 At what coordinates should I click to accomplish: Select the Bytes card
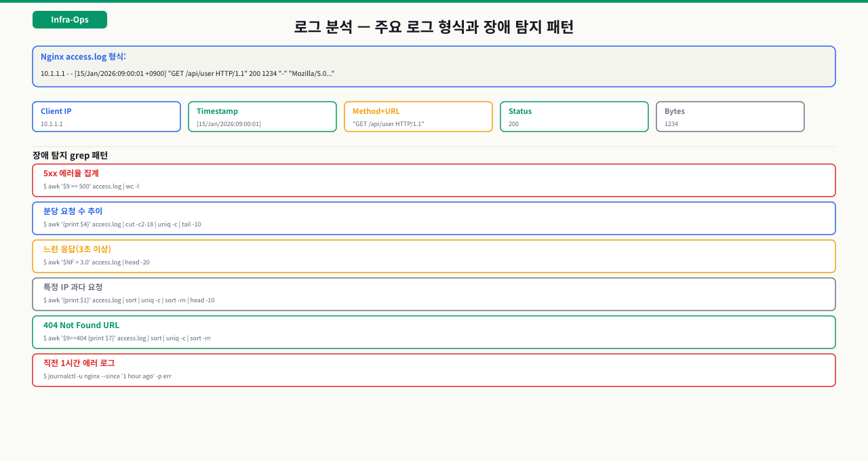click(730, 117)
